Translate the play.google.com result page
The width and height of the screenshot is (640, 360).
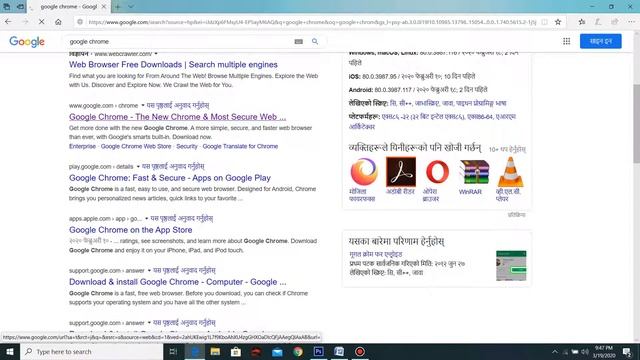173,167
